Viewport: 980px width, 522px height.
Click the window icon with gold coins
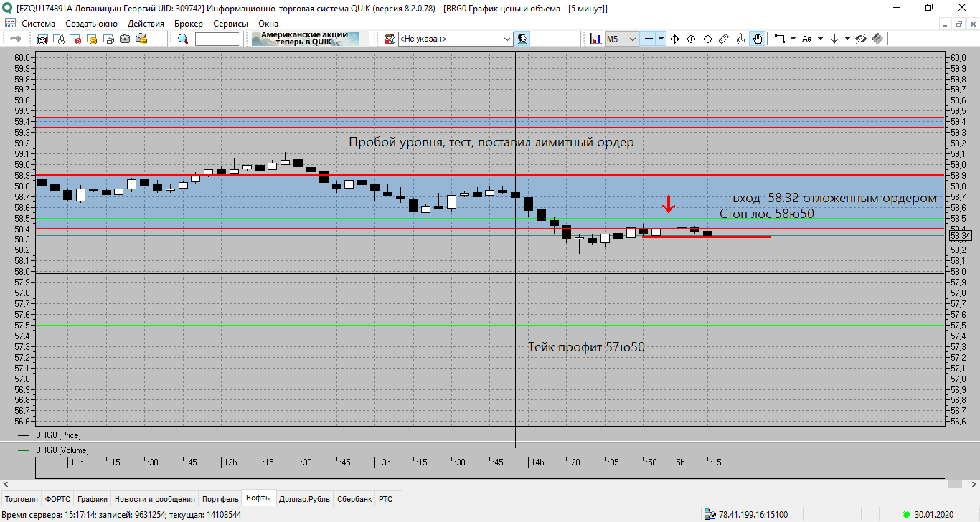[92, 39]
